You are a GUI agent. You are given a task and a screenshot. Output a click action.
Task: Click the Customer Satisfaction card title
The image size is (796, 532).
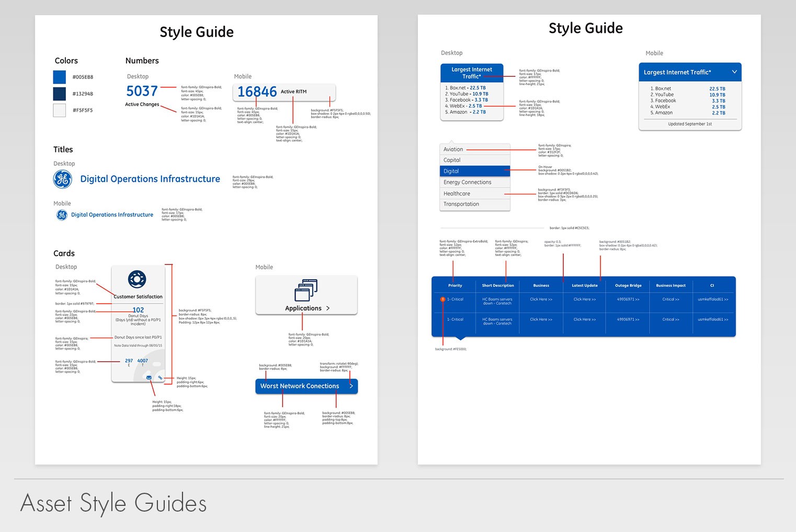click(138, 297)
